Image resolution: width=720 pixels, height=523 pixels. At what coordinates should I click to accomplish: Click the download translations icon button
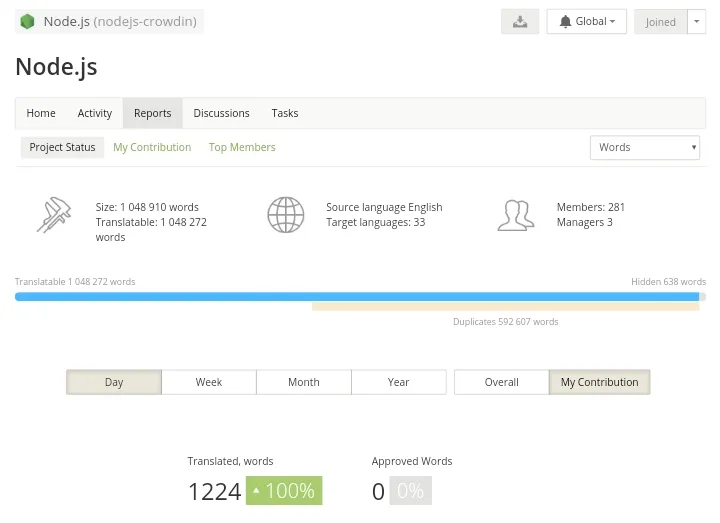click(x=520, y=22)
